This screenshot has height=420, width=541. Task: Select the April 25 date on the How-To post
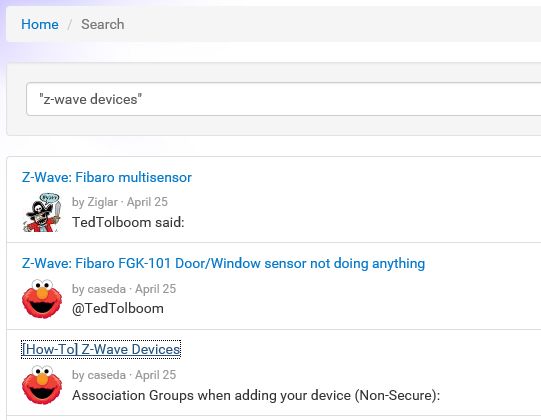[x=156, y=375]
